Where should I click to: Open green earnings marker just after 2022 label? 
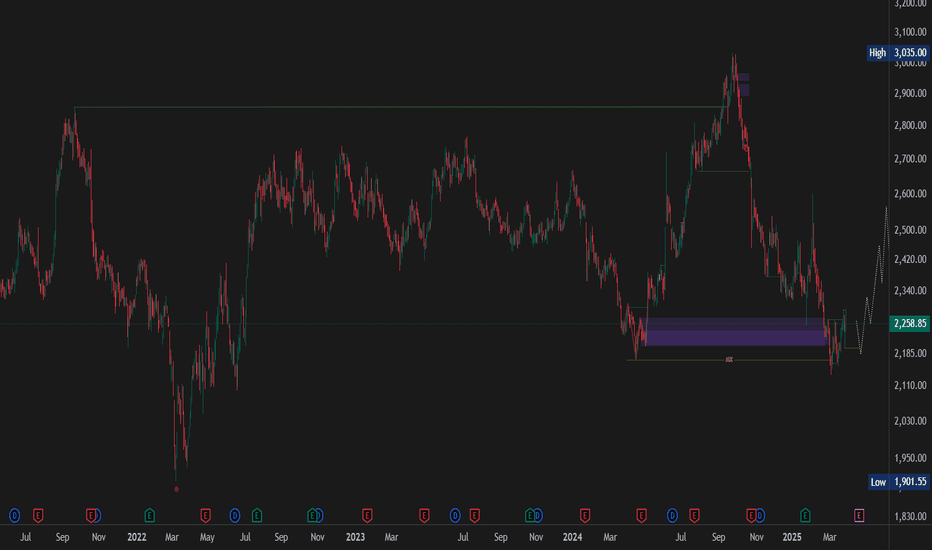(150, 516)
